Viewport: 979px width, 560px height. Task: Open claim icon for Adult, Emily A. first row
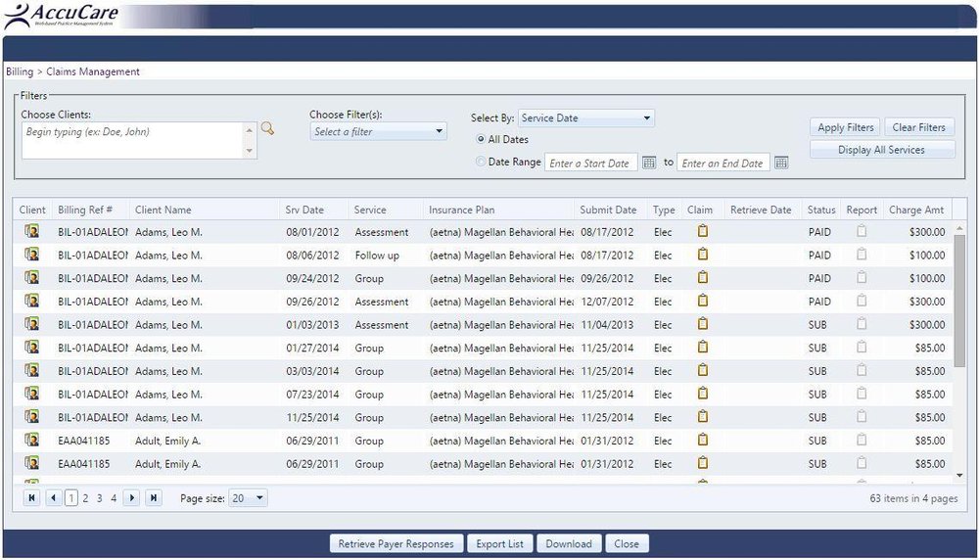click(702, 440)
